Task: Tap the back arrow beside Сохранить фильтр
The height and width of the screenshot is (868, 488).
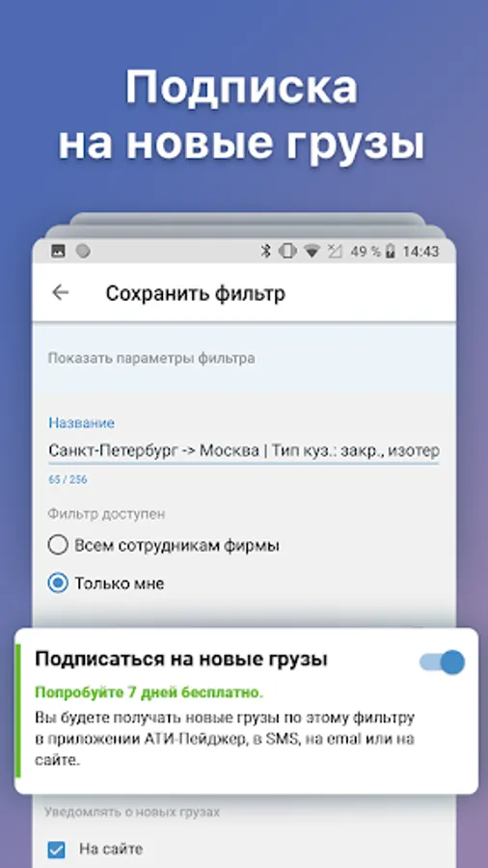Action: tap(60, 292)
